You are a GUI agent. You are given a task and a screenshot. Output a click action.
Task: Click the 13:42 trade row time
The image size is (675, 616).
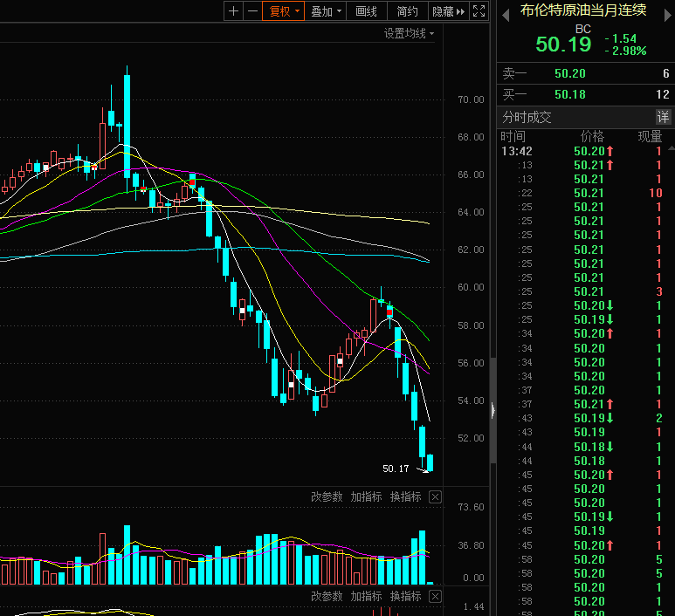point(517,152)
